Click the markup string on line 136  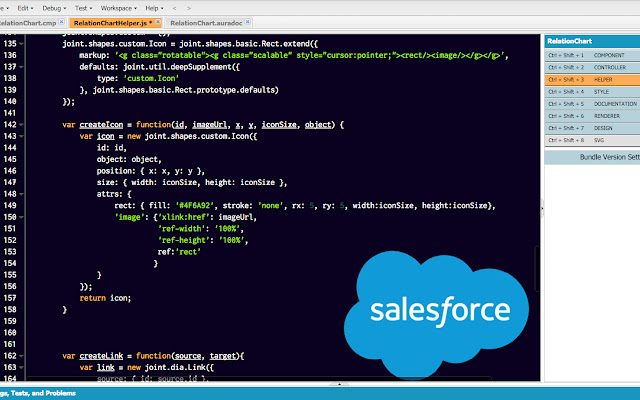(310, 55)
